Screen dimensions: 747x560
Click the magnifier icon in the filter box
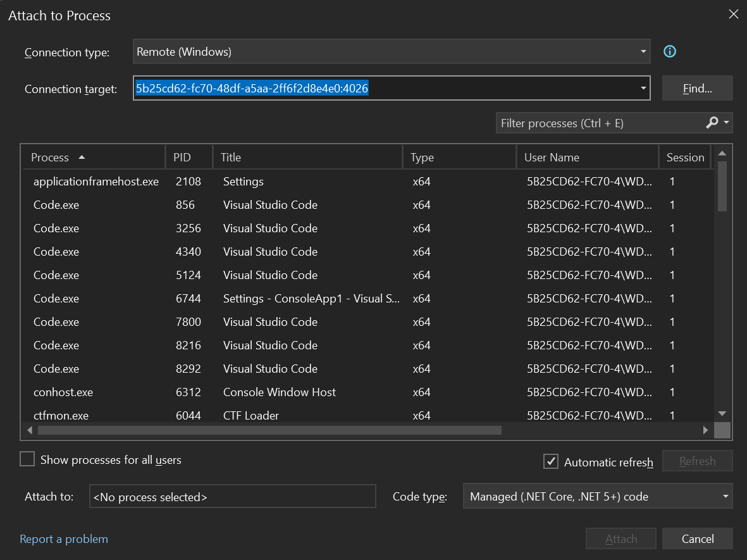pos(713,123)
